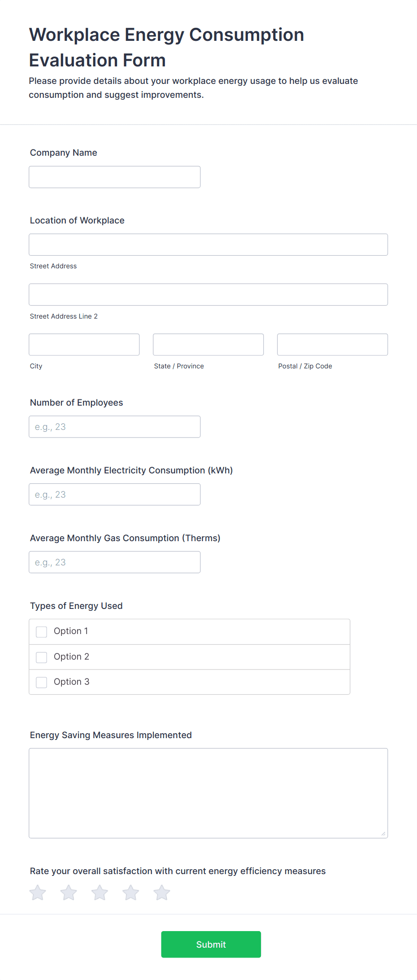Image resolution: width=417 pixels, height=980 pixels.
Task: Focus the Company Name field
Action: click(115, 177)
